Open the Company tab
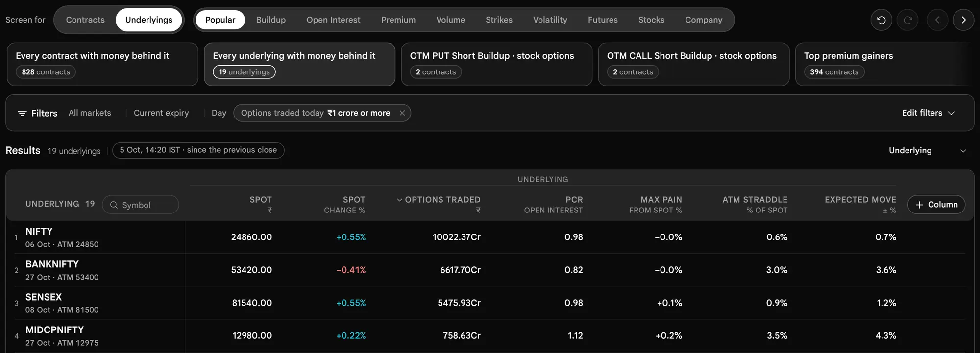980x353 pixels. [x=704, y=20]
